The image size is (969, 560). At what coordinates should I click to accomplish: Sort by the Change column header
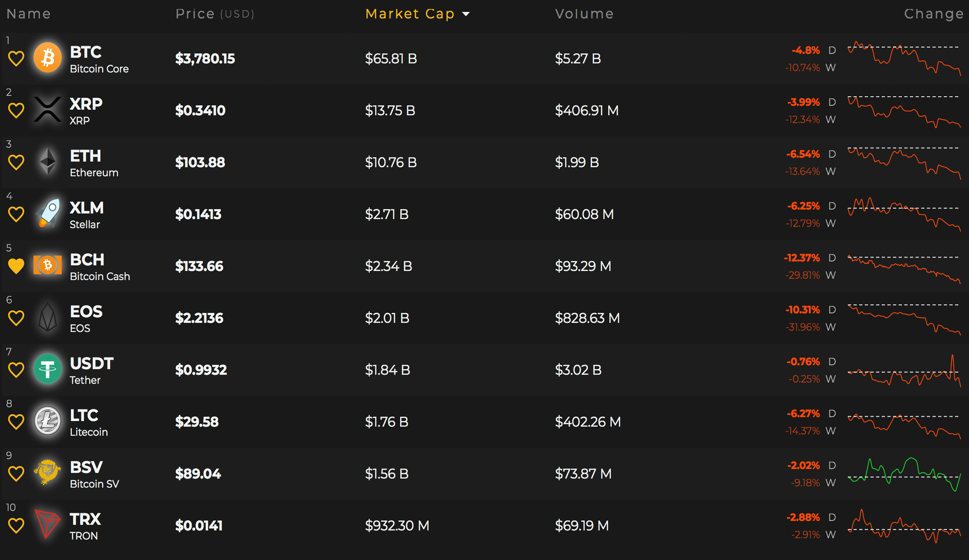934,14
